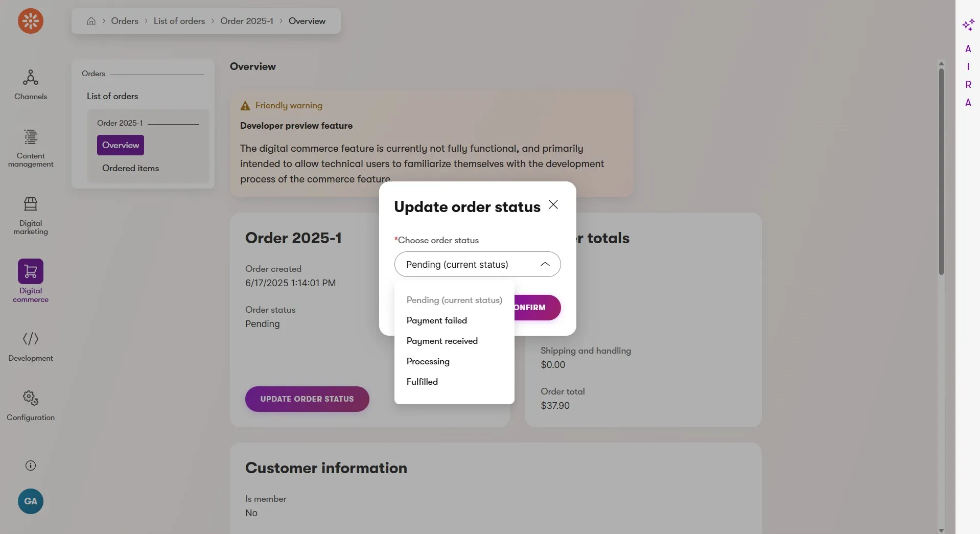Open the AIRA sparkle assistant icon

coord(968,25)
